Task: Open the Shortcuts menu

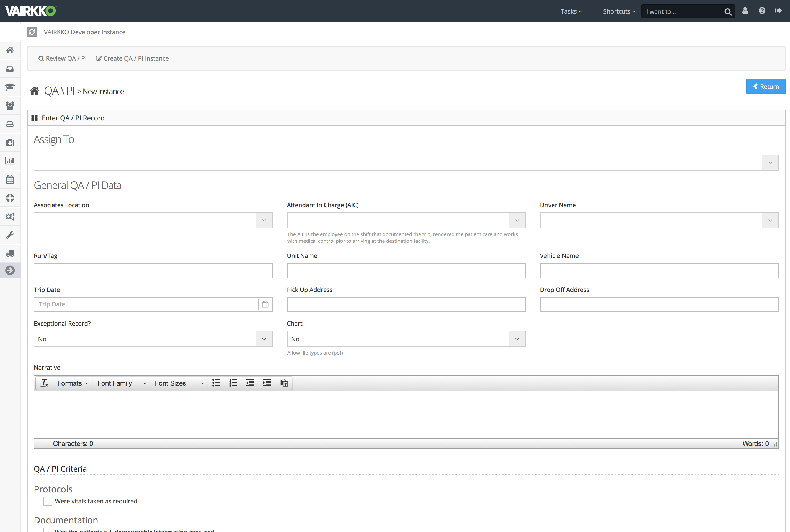Action: click(619, 11)
